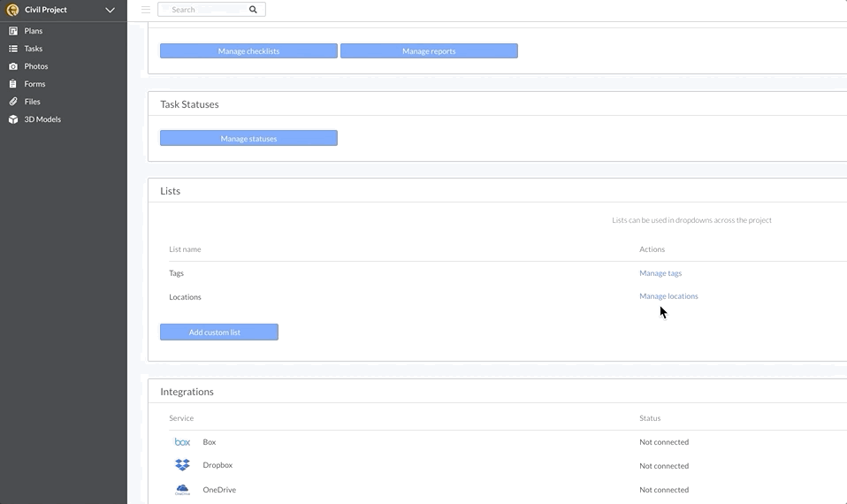
Task: Open the Forms menu item
Action: tap(34, 84)
